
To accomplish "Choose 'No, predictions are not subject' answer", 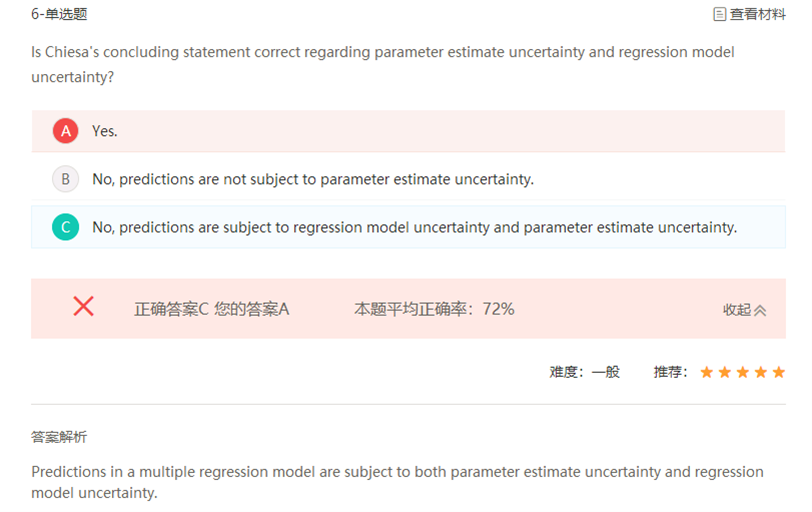I will coord(313,179).
